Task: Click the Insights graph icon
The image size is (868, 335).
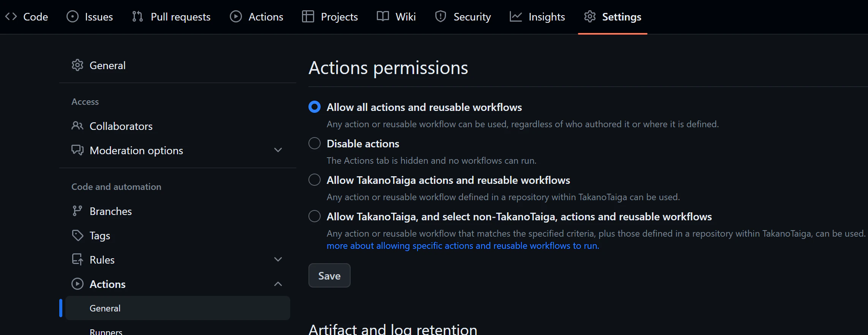Action: click(x=516, y=16)
